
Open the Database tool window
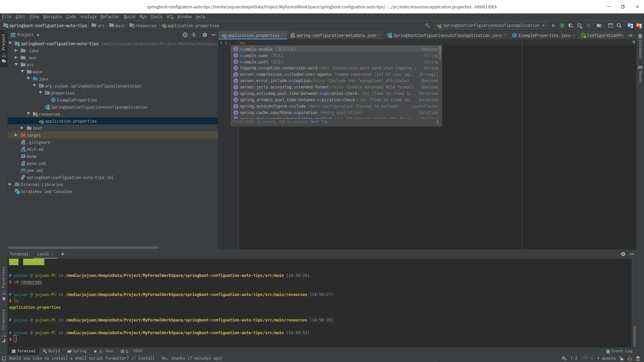click(640, 47)
